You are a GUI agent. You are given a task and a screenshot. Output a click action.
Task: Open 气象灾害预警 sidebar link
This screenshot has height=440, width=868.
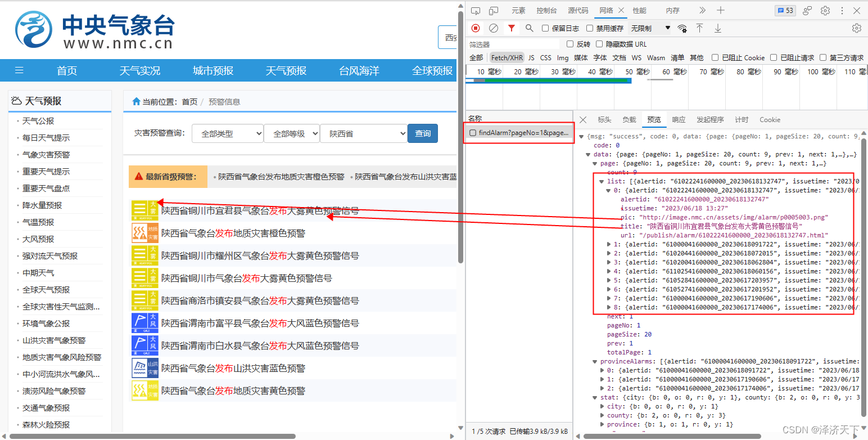pos(46,155)
